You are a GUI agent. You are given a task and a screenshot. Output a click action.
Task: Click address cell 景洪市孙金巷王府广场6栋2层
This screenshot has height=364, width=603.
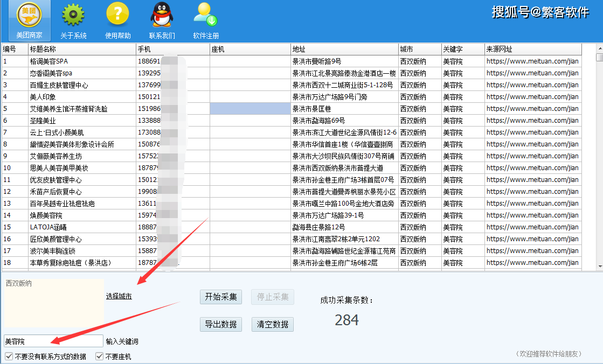(x=344, y=263)
